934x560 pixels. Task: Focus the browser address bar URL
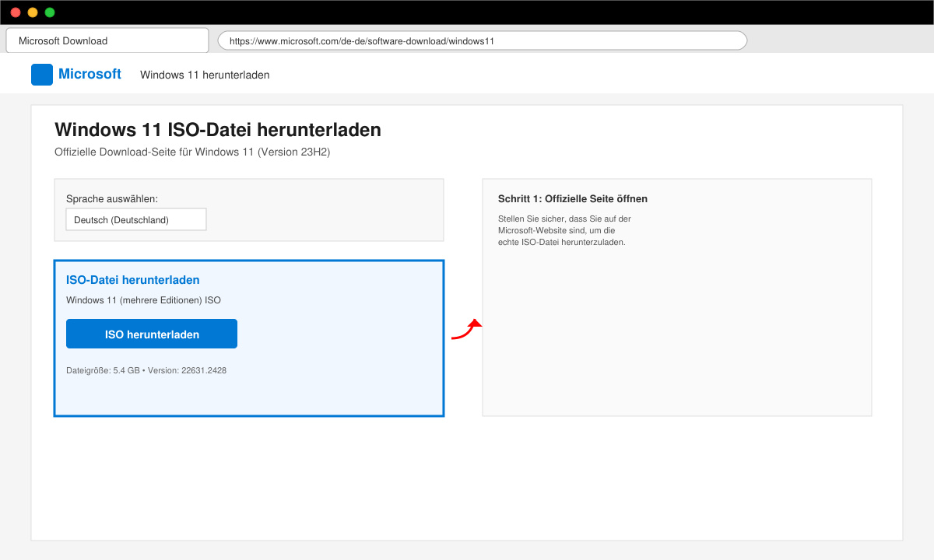[x=483, y=40]
